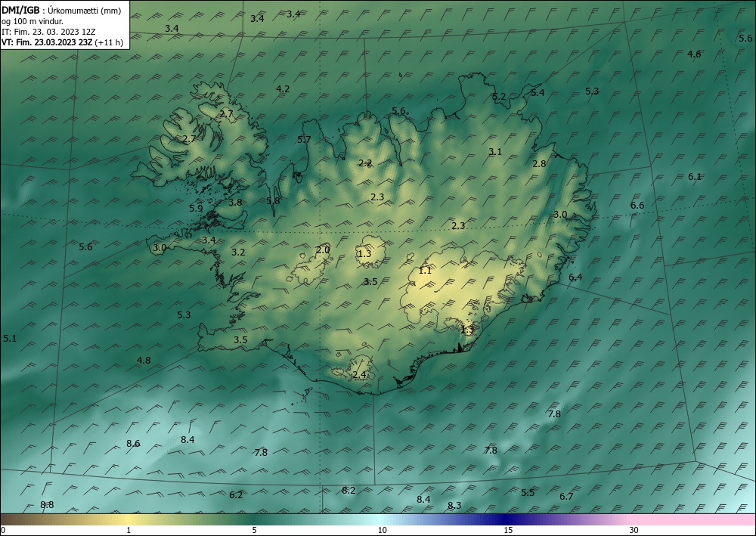Viewport: 756px width, 536px height.
Task: Pick the 2.2 value label
Action: click(x=365, y=163)
